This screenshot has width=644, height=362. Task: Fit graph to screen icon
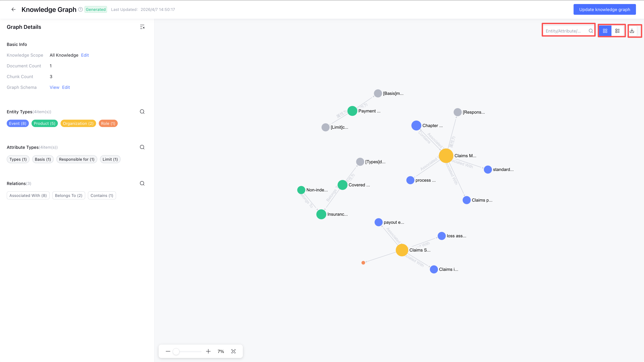tap(233, 351)
